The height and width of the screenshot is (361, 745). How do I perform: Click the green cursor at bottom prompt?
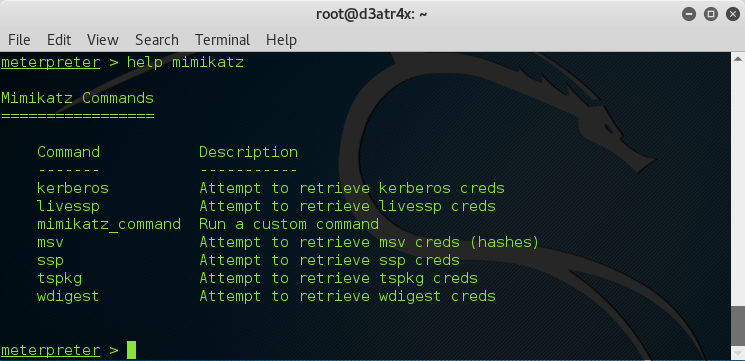(132, 350)
